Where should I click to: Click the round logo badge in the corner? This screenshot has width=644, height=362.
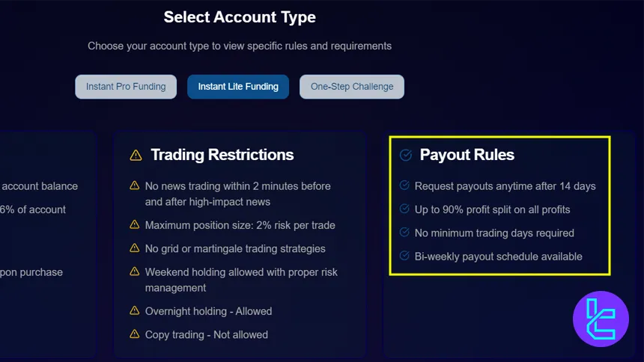coord(601,319)
